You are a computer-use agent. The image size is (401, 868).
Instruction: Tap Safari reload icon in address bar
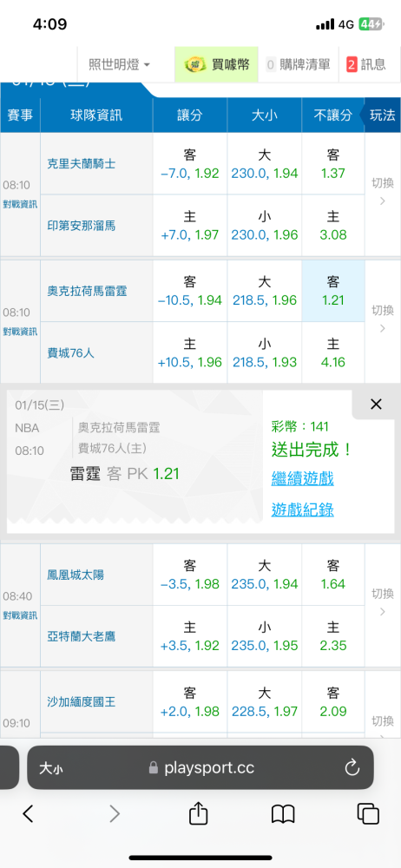tap(352, 767)
